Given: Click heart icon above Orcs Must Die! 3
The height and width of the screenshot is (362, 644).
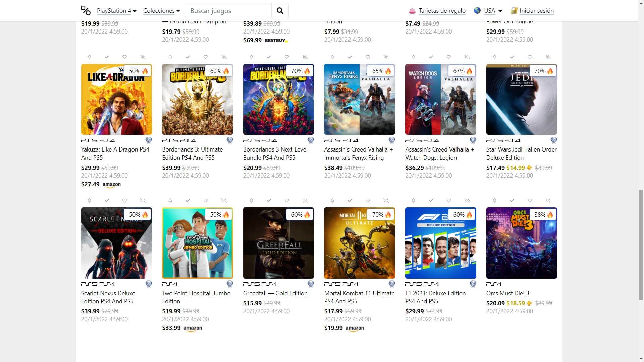Looking at the screenshot, I should (x=530, y=201).
